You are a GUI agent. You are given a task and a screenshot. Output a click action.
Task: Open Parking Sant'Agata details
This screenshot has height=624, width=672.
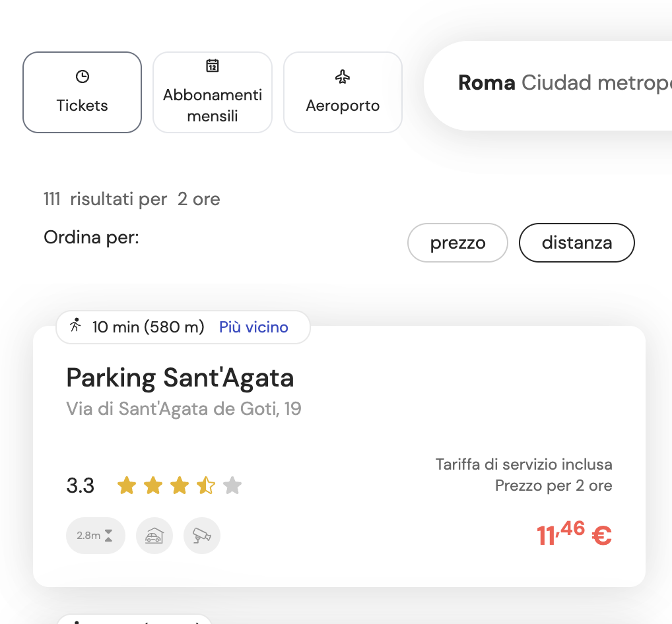[180, 378]
